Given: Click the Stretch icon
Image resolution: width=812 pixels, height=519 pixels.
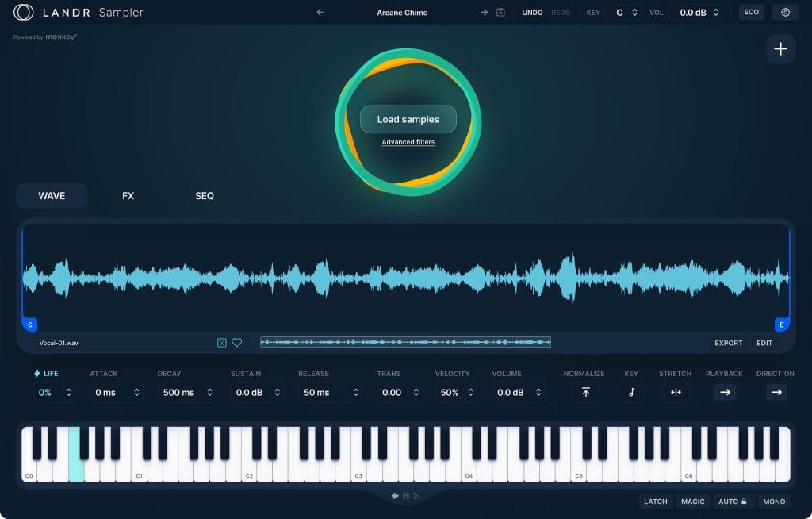Looking at the screenshot, I should [676, 392].
